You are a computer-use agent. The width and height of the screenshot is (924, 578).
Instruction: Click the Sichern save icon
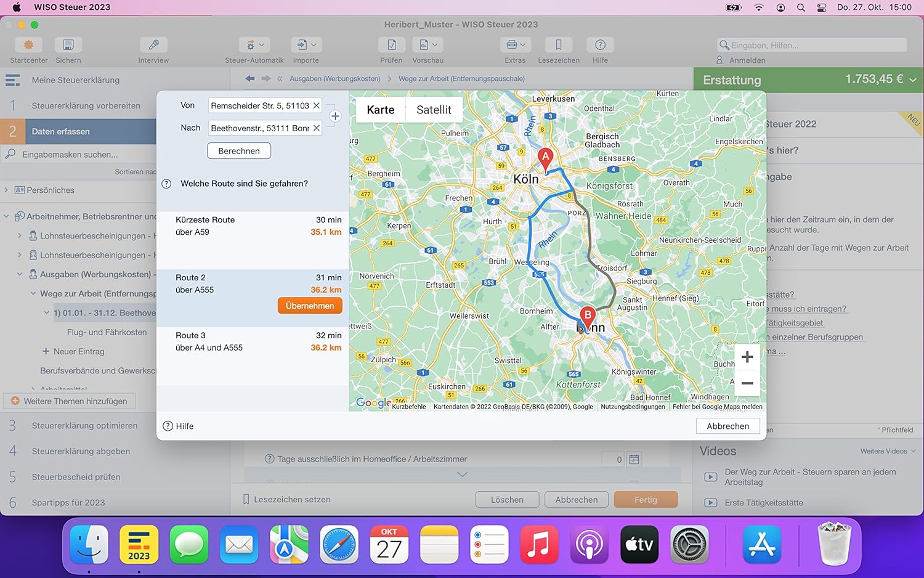pos(68,45)
